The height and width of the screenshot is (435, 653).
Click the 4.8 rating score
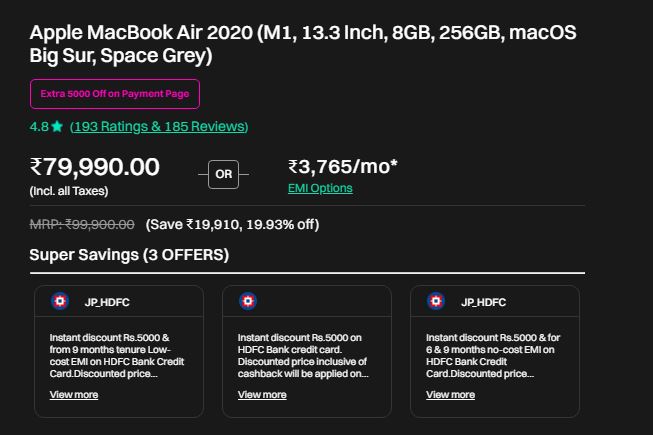click(x=39, y=127)
